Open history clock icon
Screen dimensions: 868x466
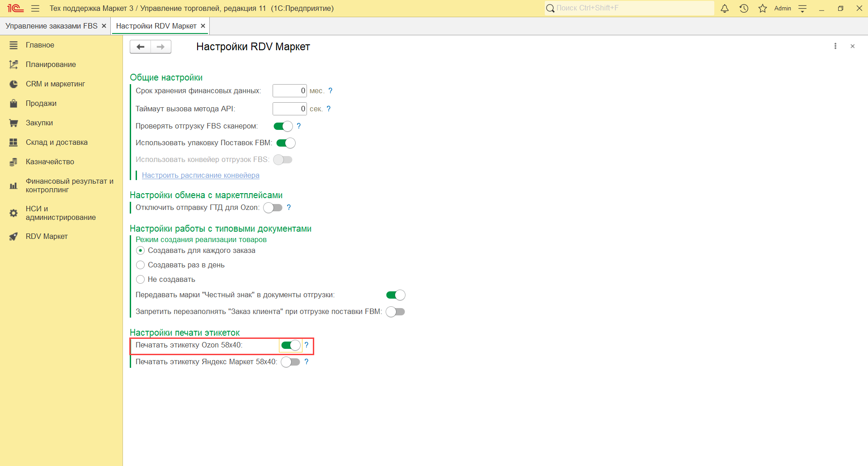(744, 8)
